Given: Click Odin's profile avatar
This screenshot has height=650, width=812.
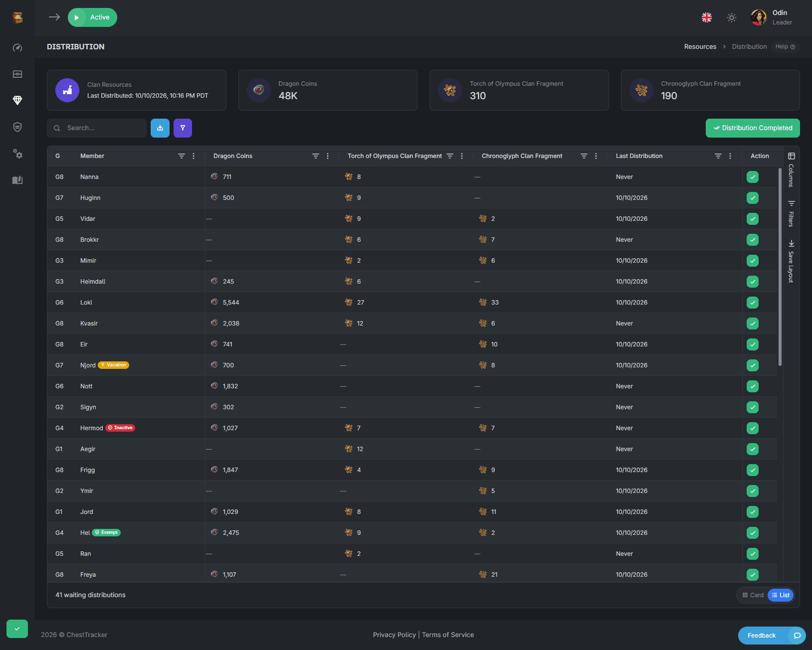Looking at the screenshot, I should (x=759, y=17).
